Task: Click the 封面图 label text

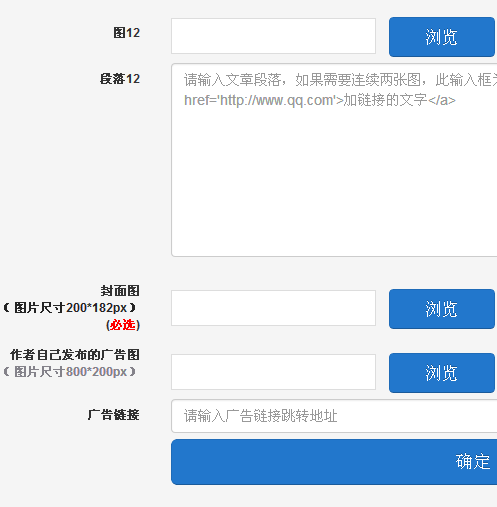Action: [120, 291]
